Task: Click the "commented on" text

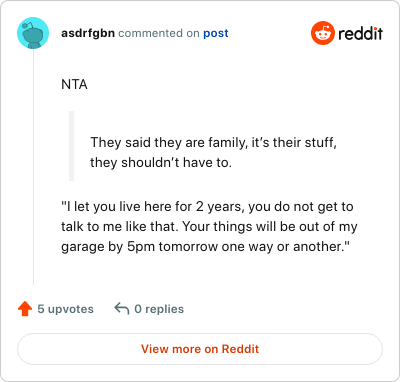Action: 159,33
